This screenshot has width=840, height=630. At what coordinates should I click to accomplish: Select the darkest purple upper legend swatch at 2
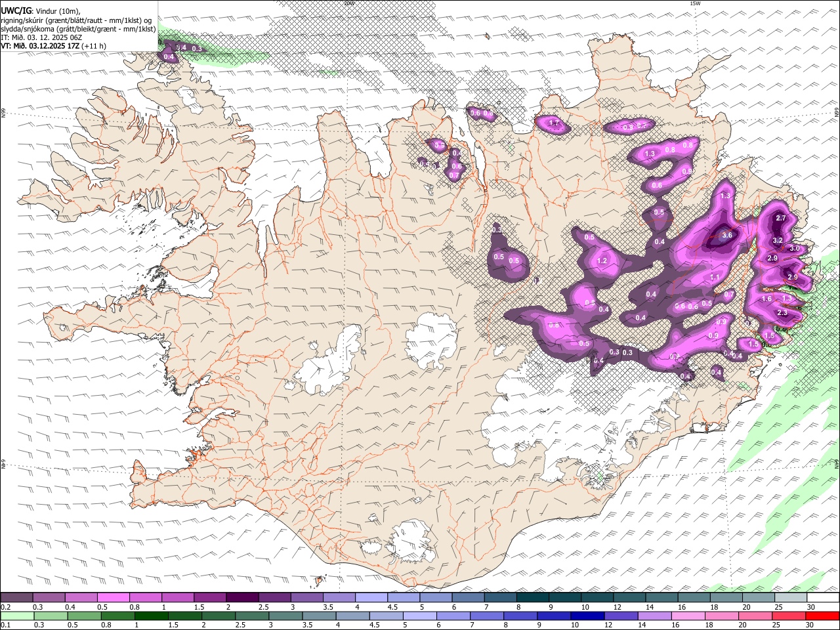tap(242, 598)
